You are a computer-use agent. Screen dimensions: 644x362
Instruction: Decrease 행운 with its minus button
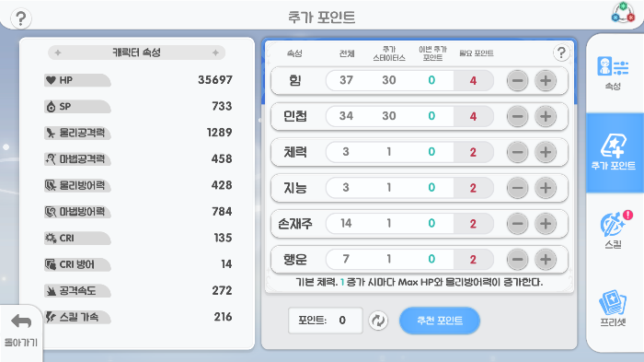(x=517, y=260)
